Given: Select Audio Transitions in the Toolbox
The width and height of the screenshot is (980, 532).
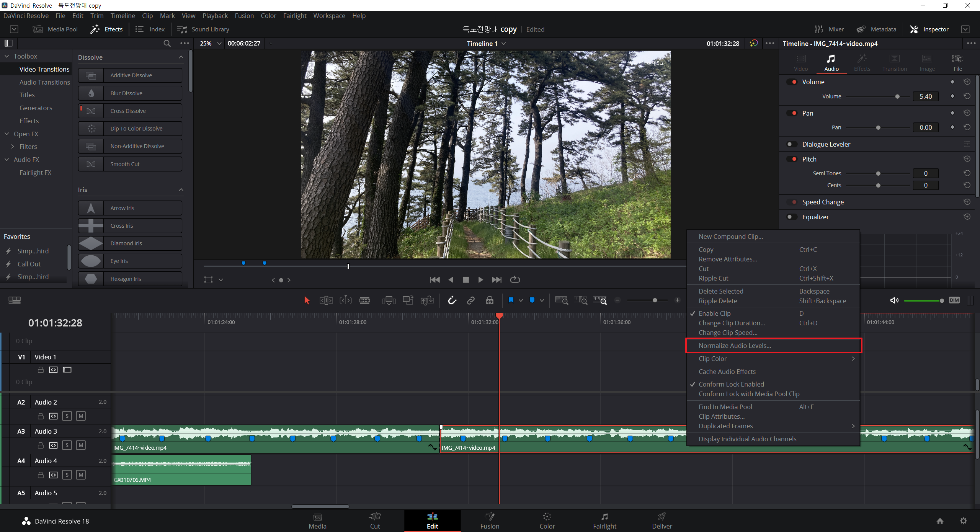Looking at the screenshot, I should tap(44, 82).
